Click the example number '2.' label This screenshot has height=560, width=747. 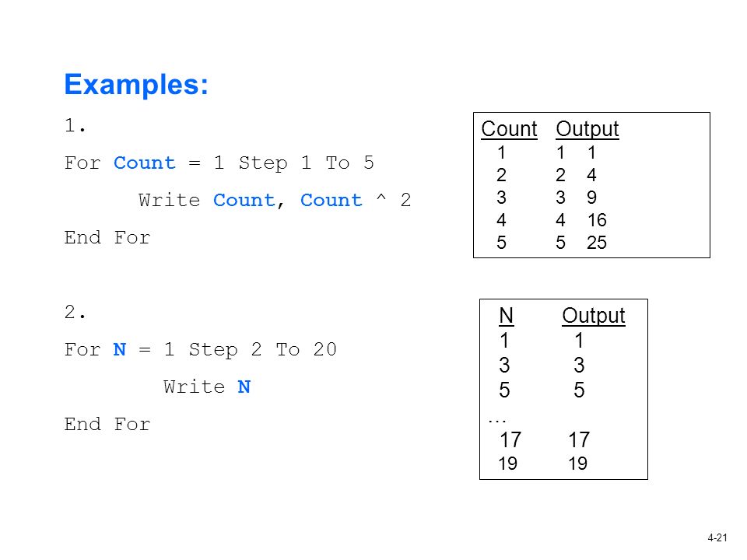point(75,312)
